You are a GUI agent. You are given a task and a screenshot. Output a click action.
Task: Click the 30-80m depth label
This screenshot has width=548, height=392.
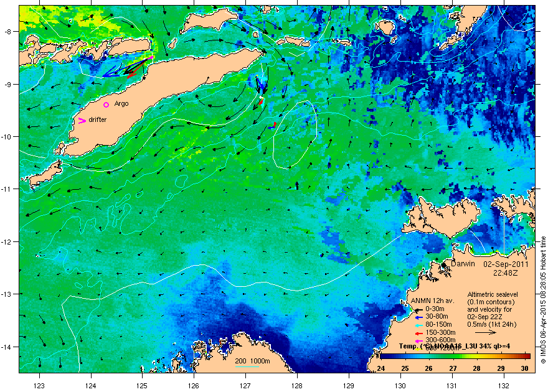click(x=437, y=317)
